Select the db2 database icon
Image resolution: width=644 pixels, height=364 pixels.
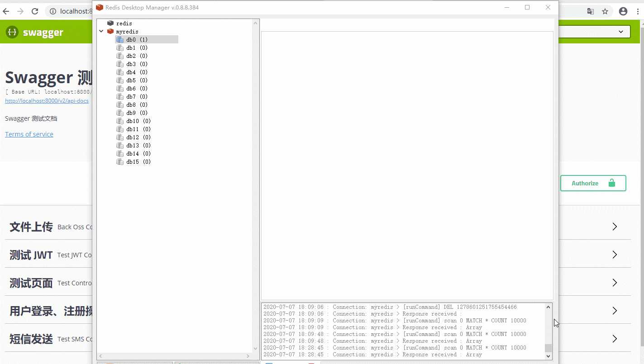coord(120,56)
